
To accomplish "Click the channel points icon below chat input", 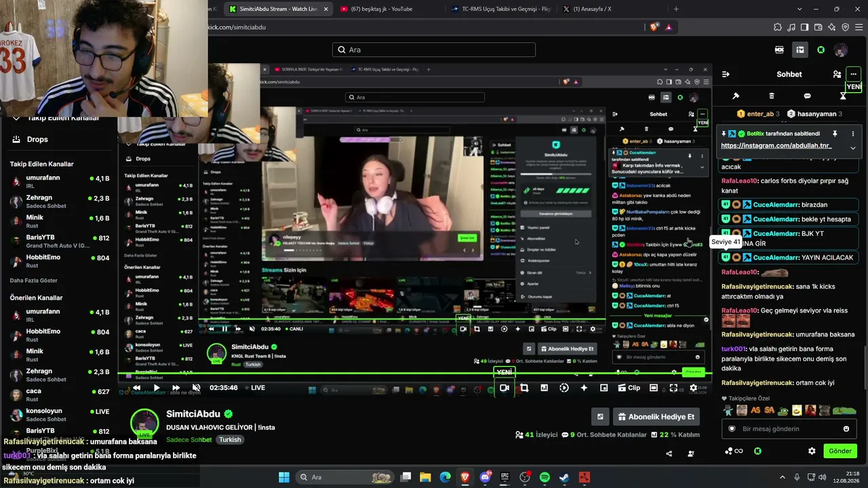I will (x=734, y=451).
